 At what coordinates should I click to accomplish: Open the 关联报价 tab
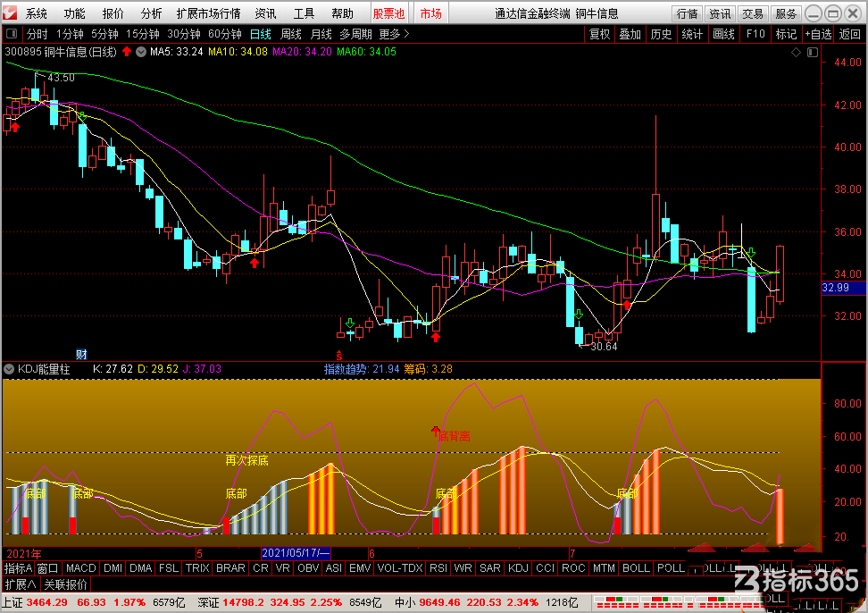point(65,584)
